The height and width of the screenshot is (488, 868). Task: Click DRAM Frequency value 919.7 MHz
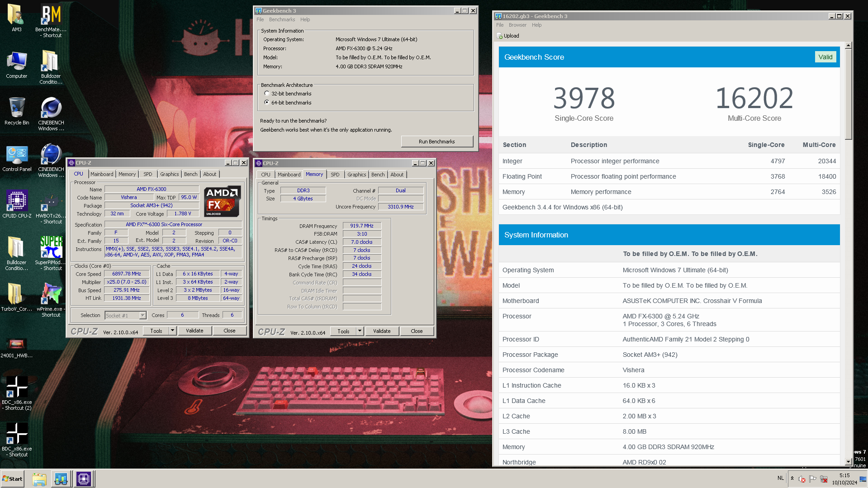click(362, 226)
